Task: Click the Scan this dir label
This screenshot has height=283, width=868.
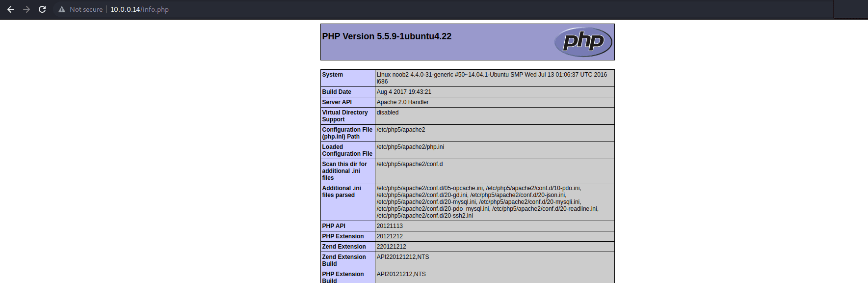Action: coord(344,171)
